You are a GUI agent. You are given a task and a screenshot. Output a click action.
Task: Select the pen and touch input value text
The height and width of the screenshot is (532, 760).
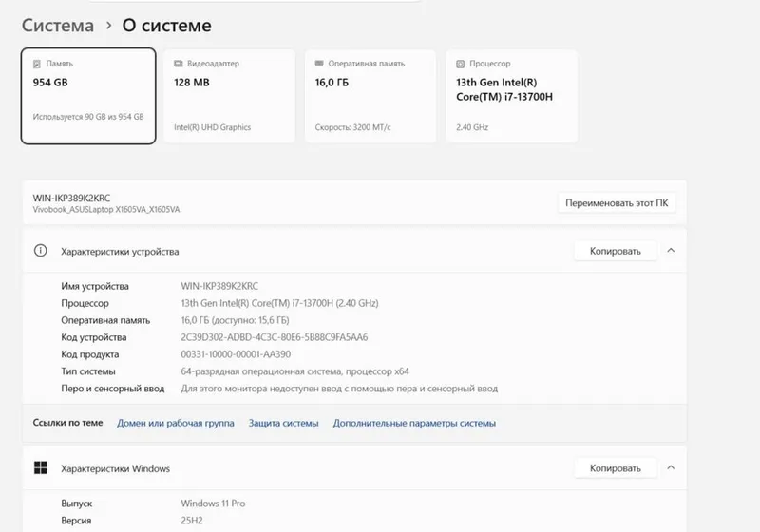[x=339, y=389]
